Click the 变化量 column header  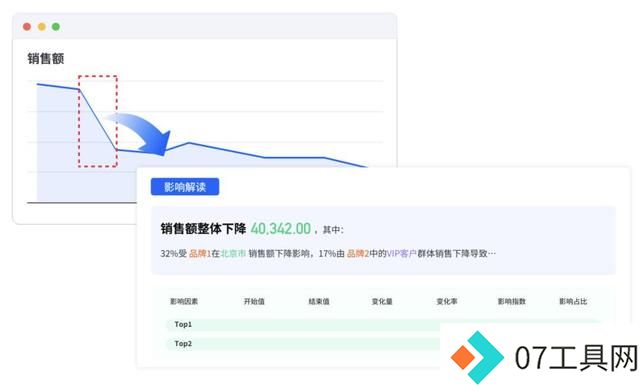[x=382, y=302]
